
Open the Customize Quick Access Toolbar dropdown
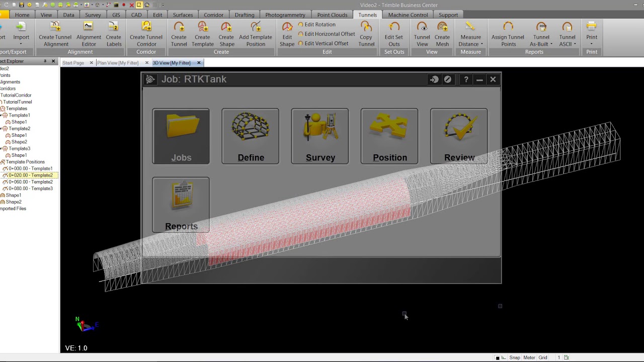(x=163, y=5)
